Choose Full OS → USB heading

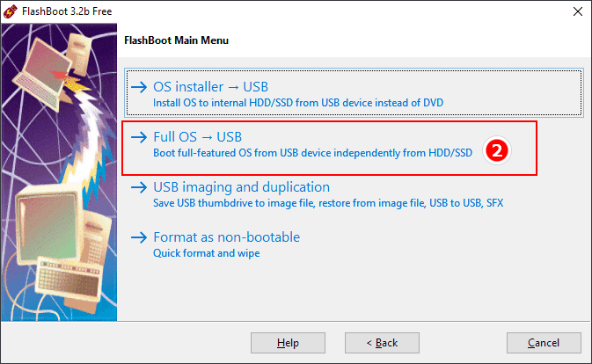[197, 137]
